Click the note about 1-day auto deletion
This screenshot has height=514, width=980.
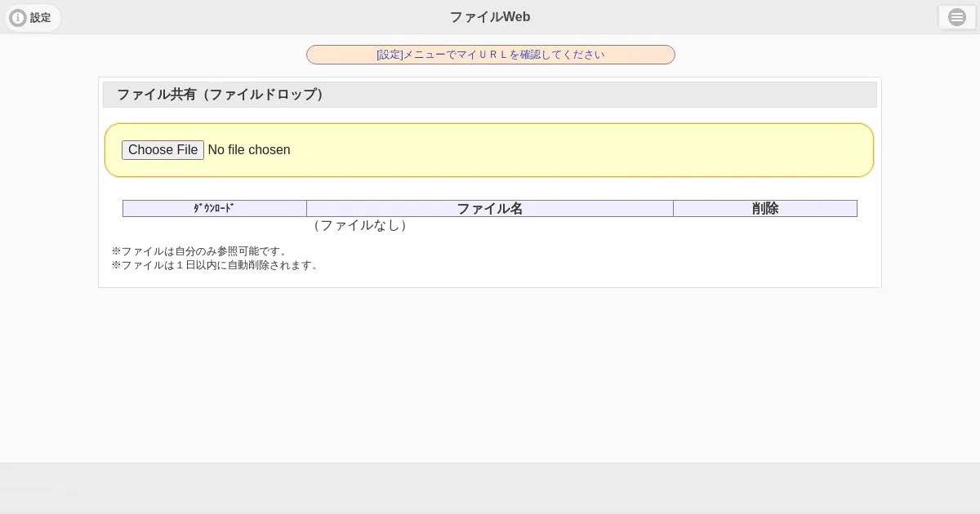click(216, 265)
